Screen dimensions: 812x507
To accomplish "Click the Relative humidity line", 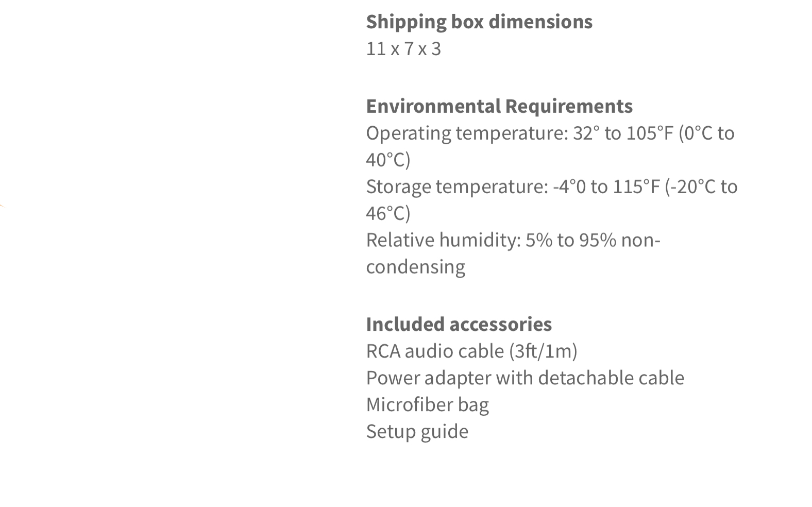I will [513, 240].
